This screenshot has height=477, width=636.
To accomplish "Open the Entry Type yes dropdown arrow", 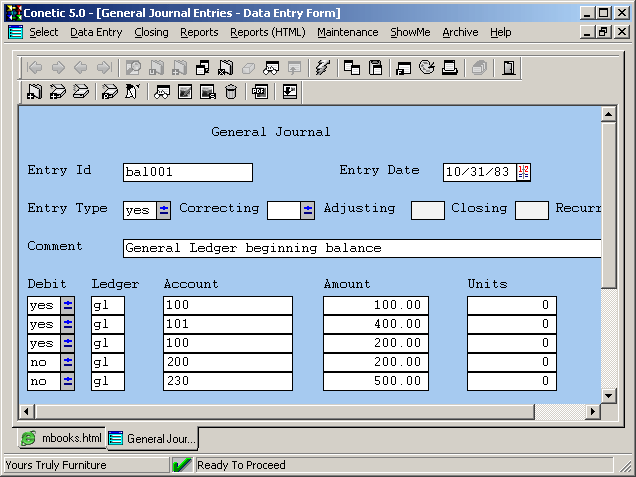I will 164,210.
